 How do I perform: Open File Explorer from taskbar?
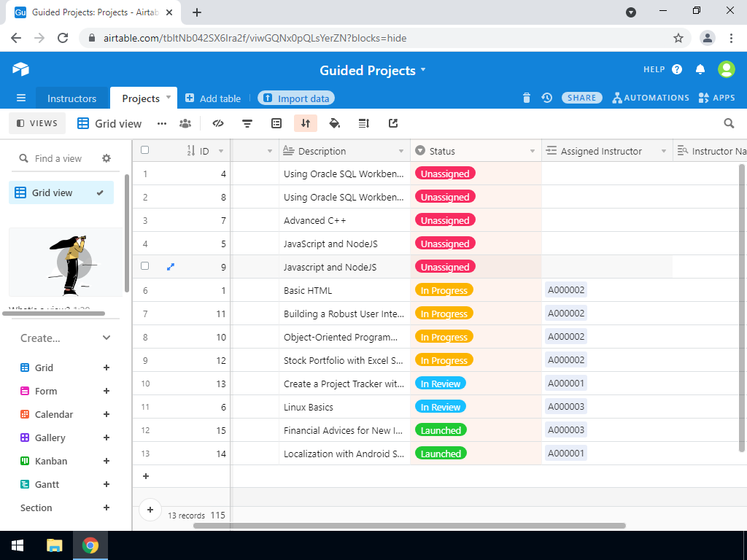(54, 545)
